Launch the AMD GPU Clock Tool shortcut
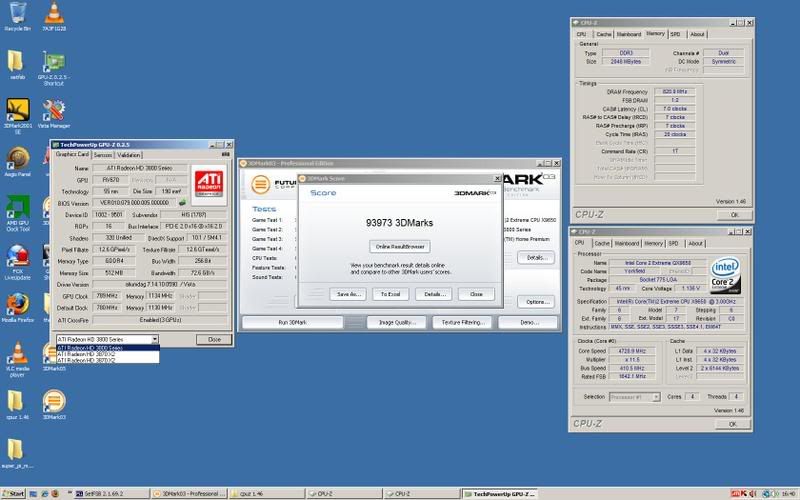The image size is (800, 500). click(x=18, y=213)
